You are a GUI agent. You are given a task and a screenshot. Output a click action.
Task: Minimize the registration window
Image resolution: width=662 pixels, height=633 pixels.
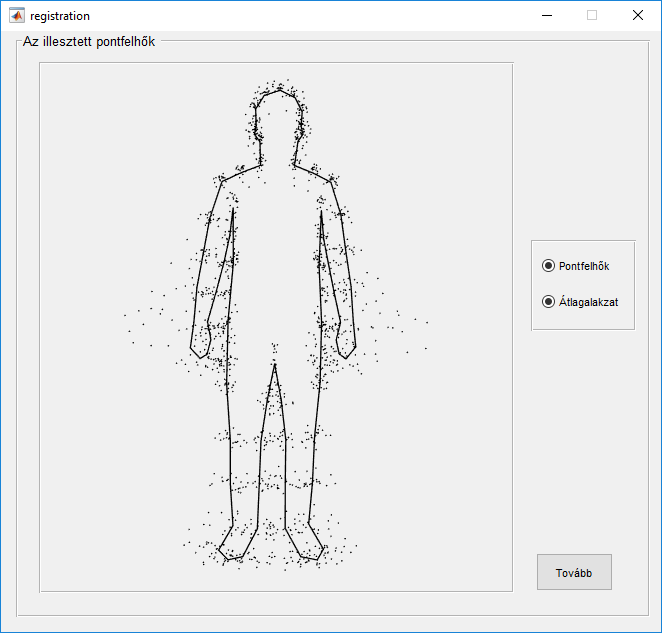(546, 15)
